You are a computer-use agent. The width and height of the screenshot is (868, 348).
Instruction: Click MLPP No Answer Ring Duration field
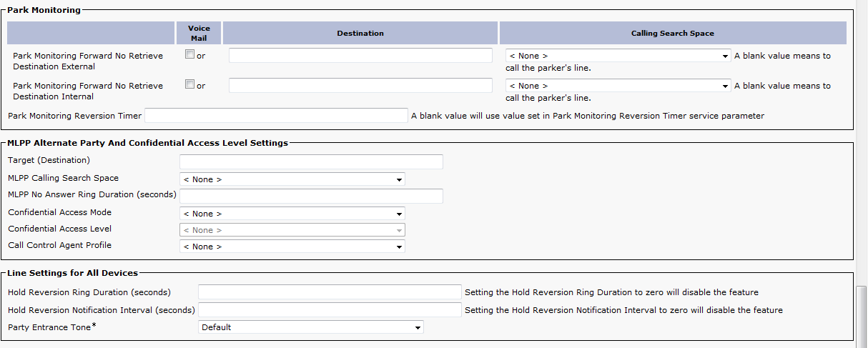[311, 196]
